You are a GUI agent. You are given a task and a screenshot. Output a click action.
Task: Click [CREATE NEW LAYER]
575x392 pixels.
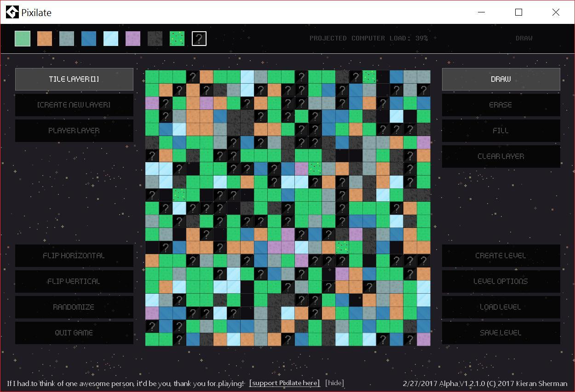[74, 105]
